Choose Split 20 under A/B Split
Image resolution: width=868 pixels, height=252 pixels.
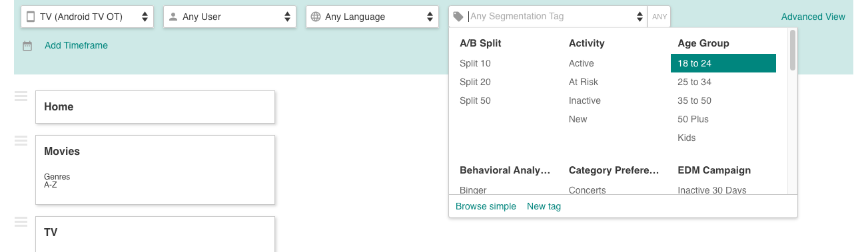tap(475, 82)
